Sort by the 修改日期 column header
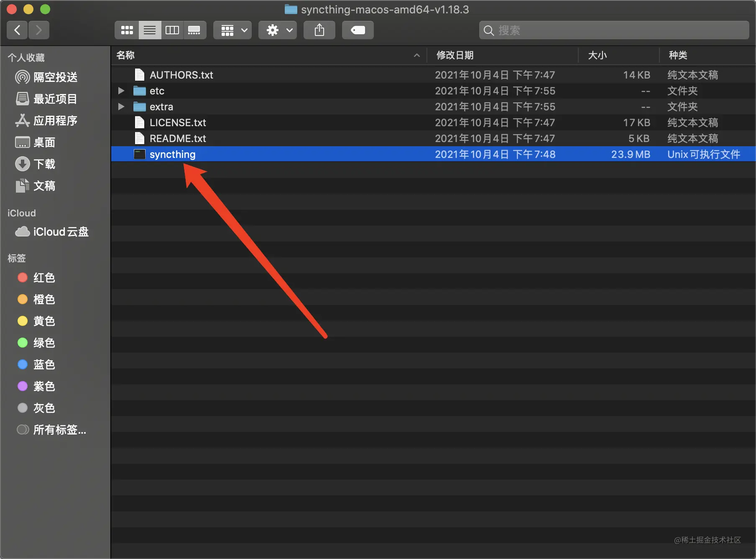The height and width of the screenshot is (559, 756). tap(502, 55)
